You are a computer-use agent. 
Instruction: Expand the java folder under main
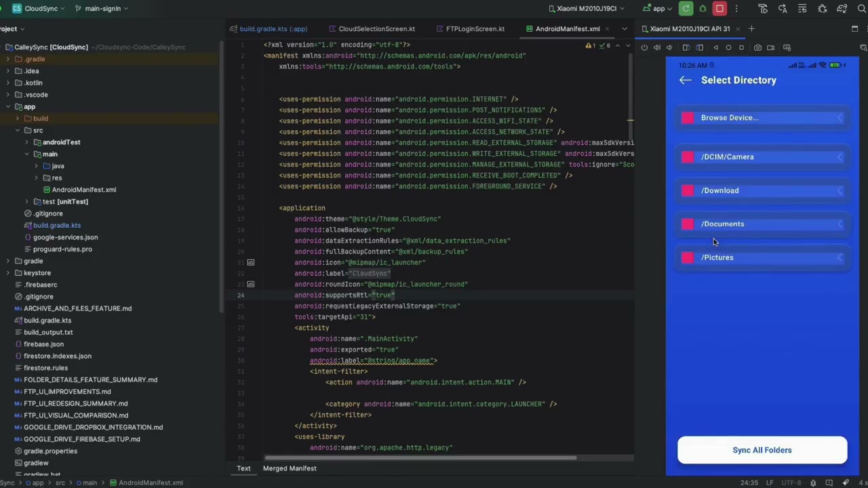coord(37,166)
